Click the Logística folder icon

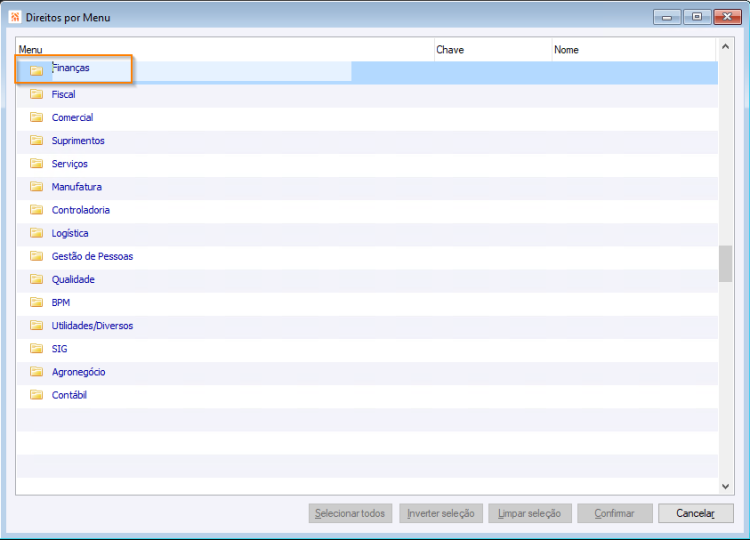(x=36, y=233)
